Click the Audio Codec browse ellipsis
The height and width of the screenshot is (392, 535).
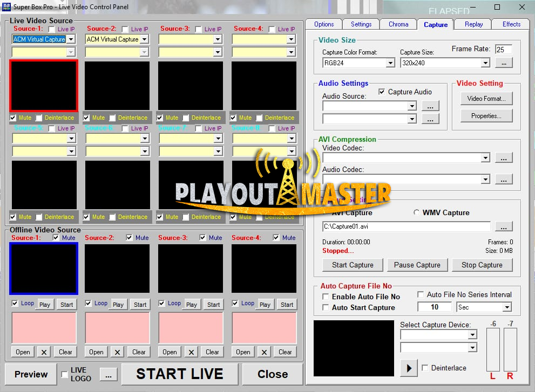click(x=503, y=180)
